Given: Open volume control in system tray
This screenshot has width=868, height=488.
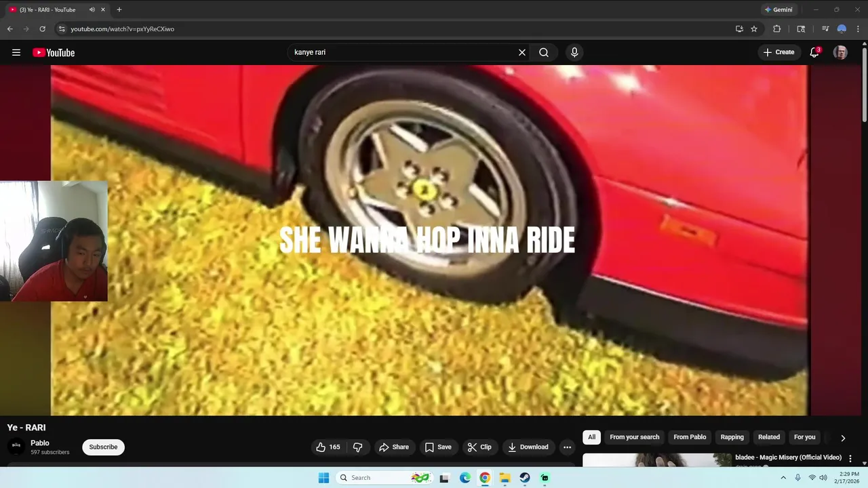Looking at the screenshot, I should 823,478.
